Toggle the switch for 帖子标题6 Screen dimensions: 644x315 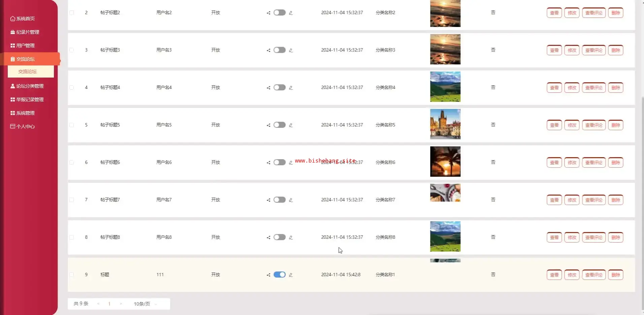pyautogui.click(x=280, y=162)
